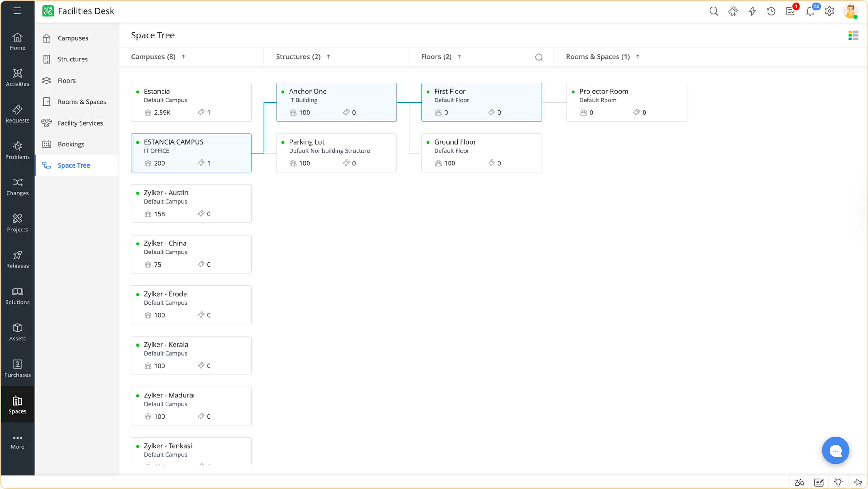868x489 pixels.
Task: Select the Zylker - Austin campus card
Action: coord(191,203)
